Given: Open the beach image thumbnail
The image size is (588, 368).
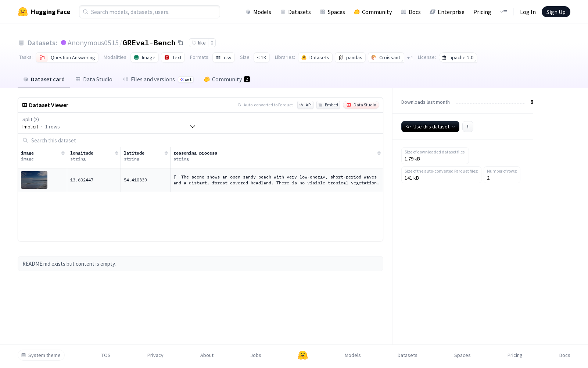Looking at the screenshot, I should tap(34, 180).
